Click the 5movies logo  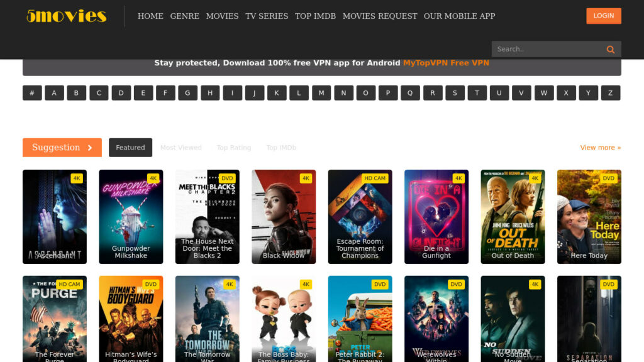pos(67,16)
